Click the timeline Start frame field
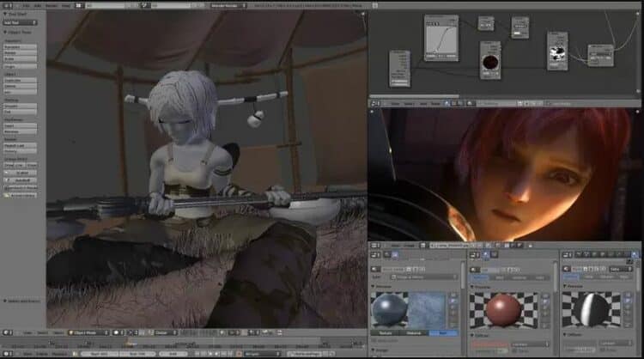Viewport: 644px width, 359px height. (x=99, y=353)
